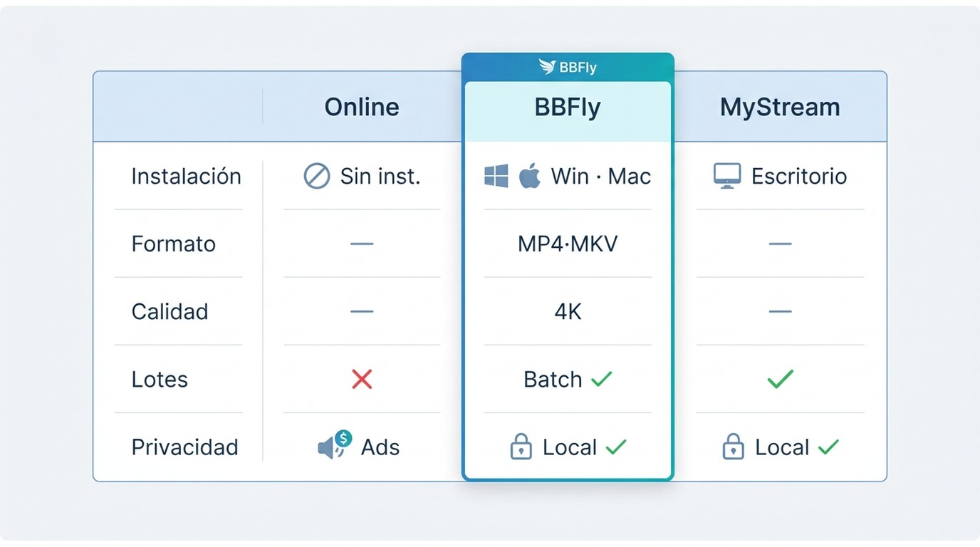Viewport: 980px width, 547px height.
Task: Click the small BBFly text in top banner
Action: 578,68
